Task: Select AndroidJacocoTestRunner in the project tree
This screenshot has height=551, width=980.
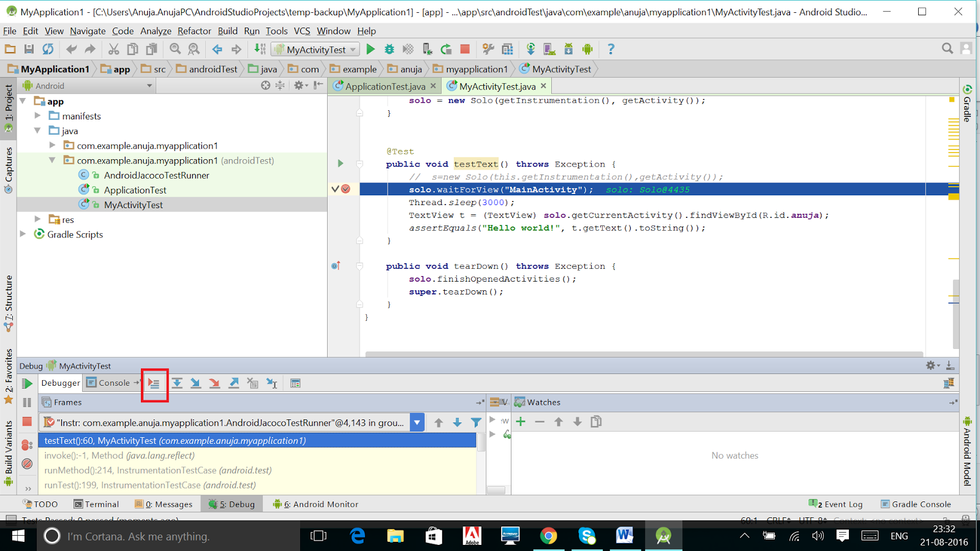Action: pos(156,175)
